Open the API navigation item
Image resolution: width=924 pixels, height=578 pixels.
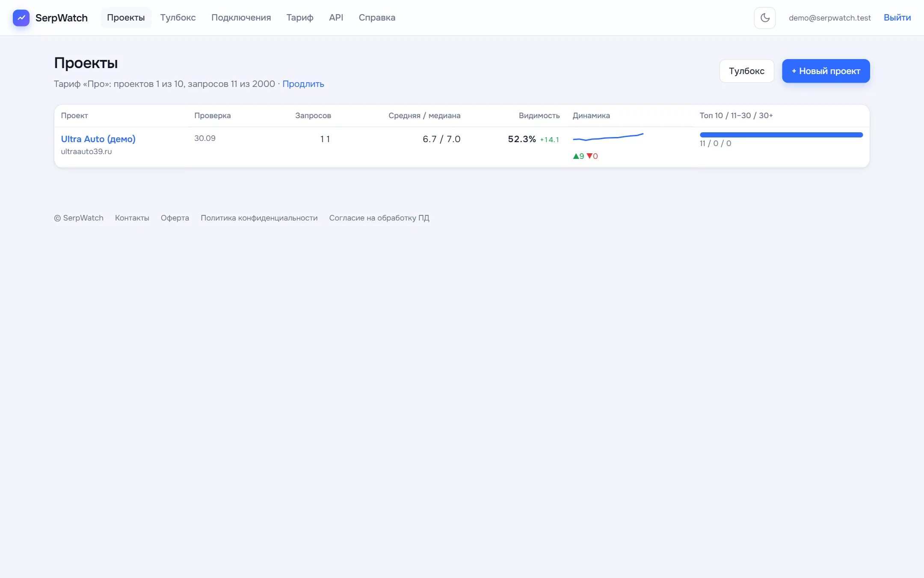coord(336,18)
